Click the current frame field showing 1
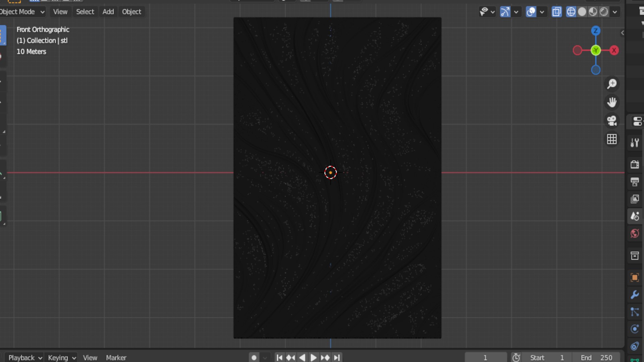 485,358
